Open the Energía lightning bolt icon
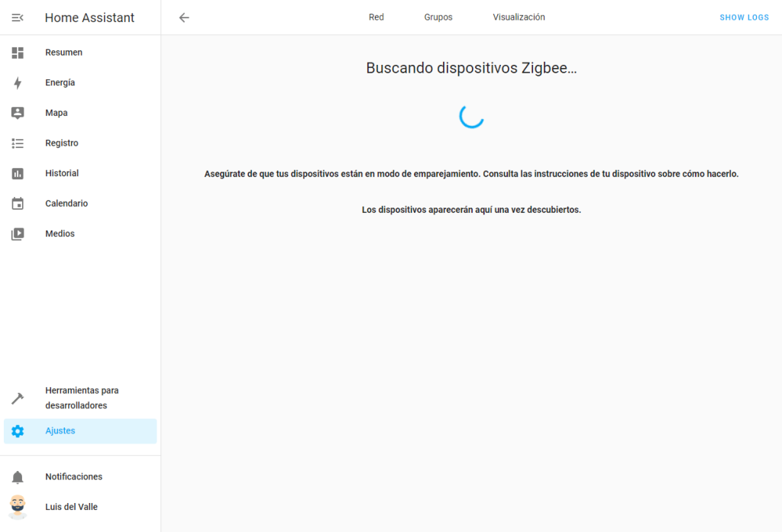The height and width of the screenshot is (532, 782). (18, 82)
